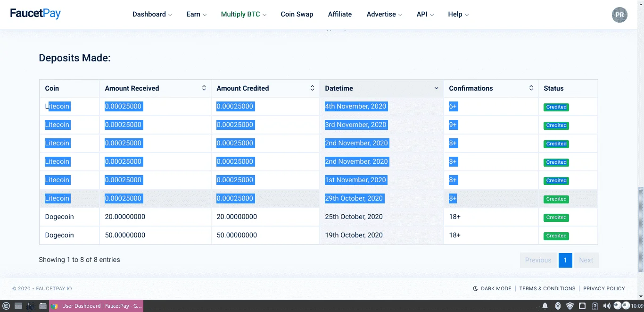Go to Coin Swap page
Screen dimensions: 644x312
pos(297,14)
